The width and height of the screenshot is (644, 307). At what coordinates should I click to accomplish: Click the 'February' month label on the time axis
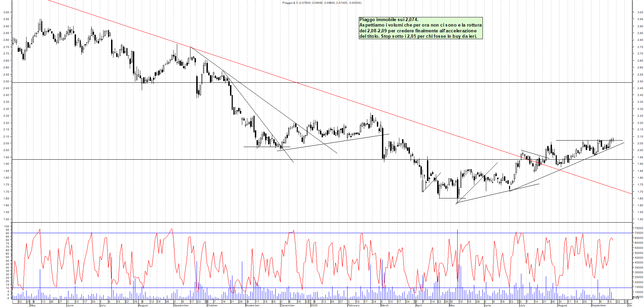pos(353,305)
